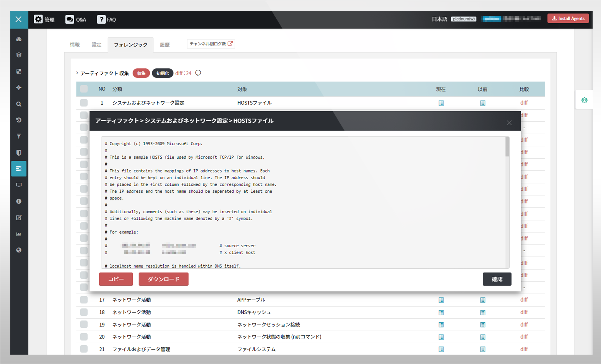The image size is (601, 364).
Task: Click the dashboard gauge icon in sidebar
Action: click(x=19, y=39)
